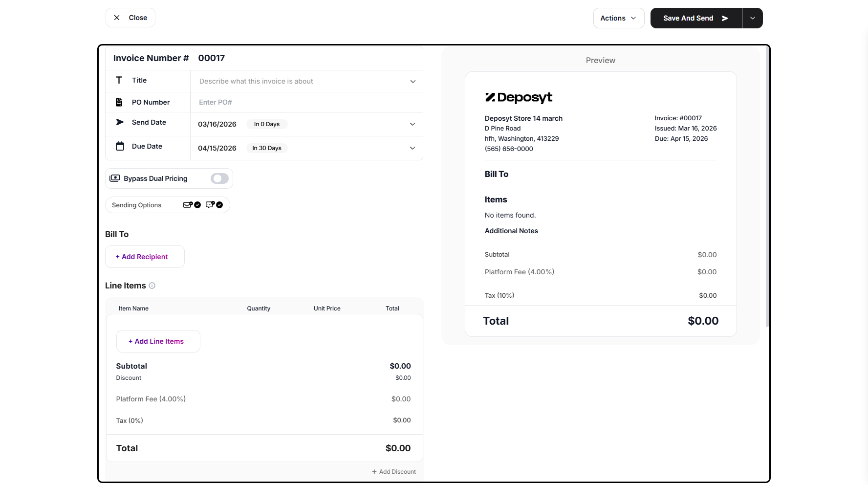Open the Actions dropdown menu
Screen dimensions: 868x485
619,18
